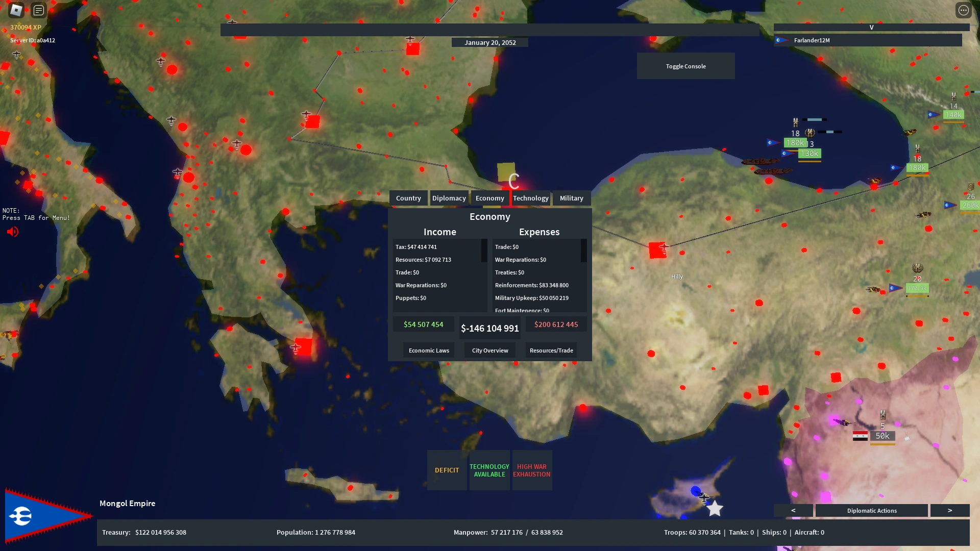The height and width of the screenshot is (551, 980).
Task: Click the High War Exhaustion alert
Action: 531,470
